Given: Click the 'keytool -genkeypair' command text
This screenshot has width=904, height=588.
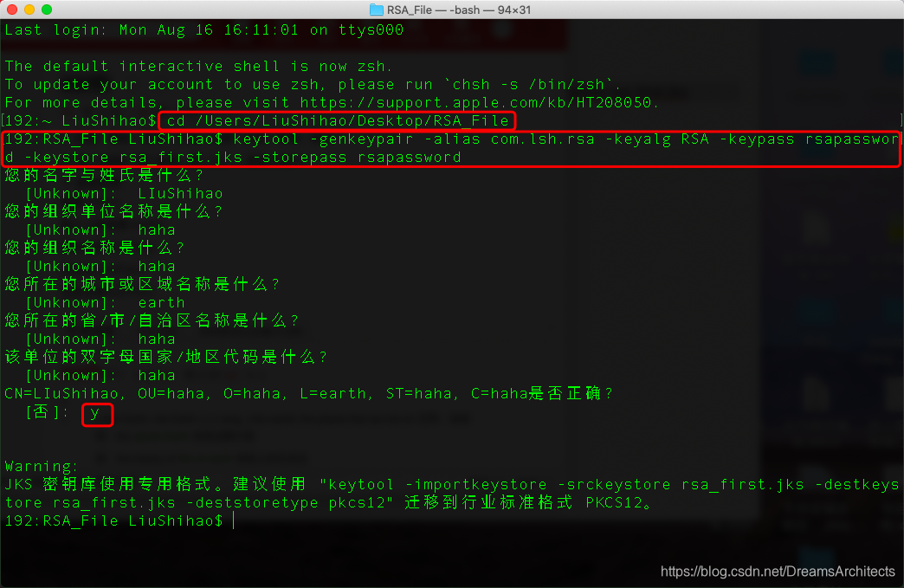Looking at the screenshot, I should coord(324,139).
